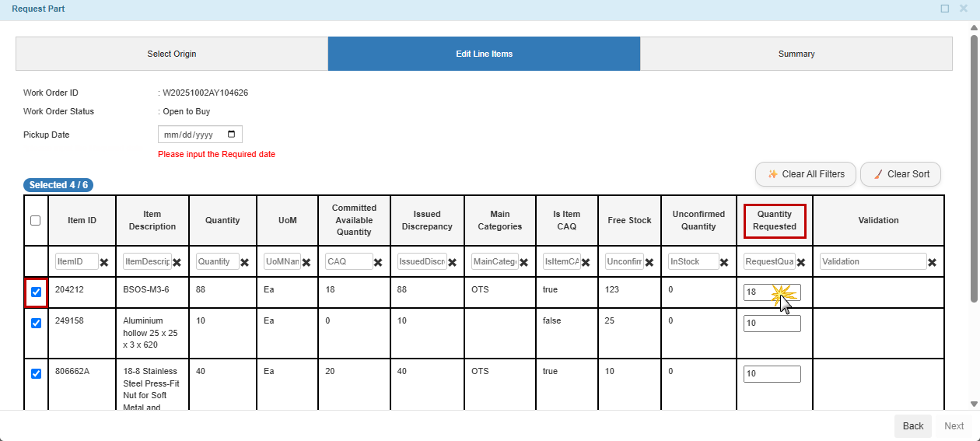Click the ItemID filter text box
The width and height of the screenshot is (980, 441).
coord(76,261)
